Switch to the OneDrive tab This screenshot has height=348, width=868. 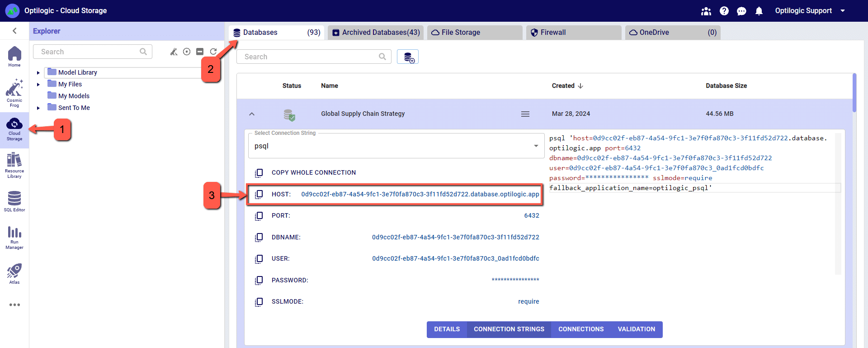(x=673, y=33)
